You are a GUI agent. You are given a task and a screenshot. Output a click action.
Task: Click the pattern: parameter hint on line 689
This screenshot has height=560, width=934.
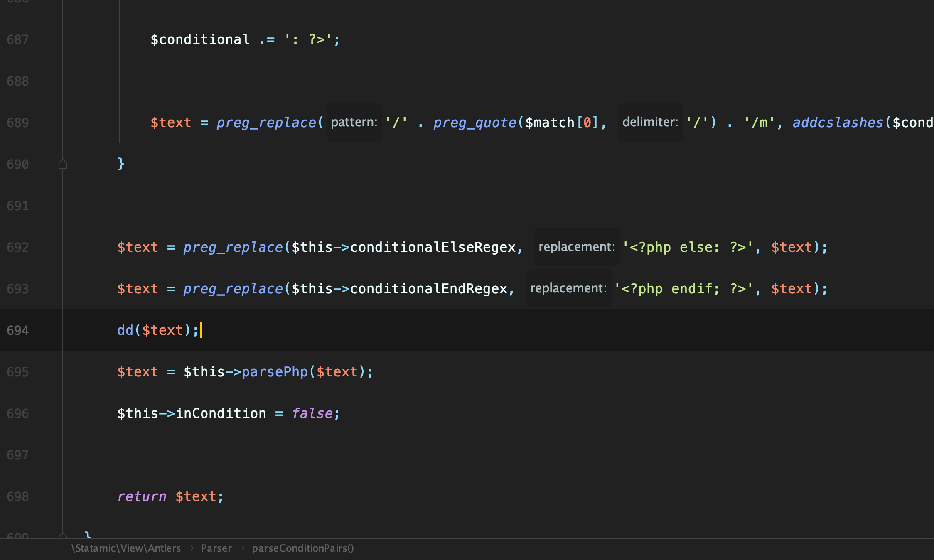point(354,122)
